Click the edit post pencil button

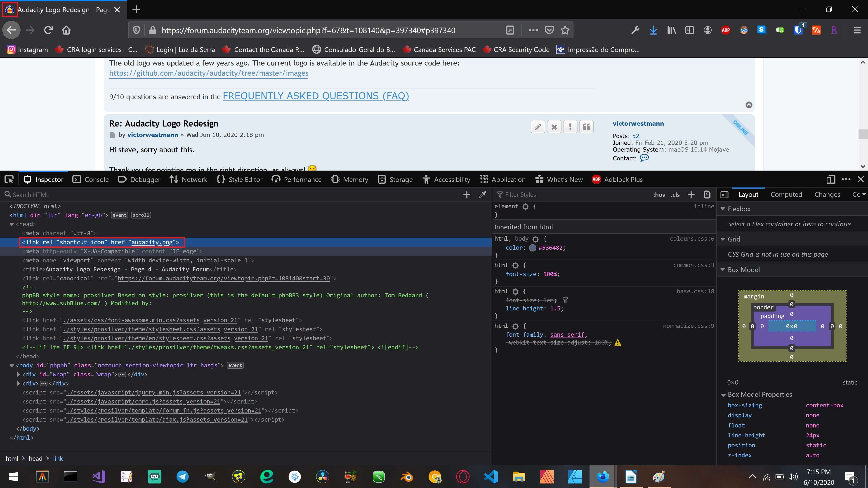(538, 127)
